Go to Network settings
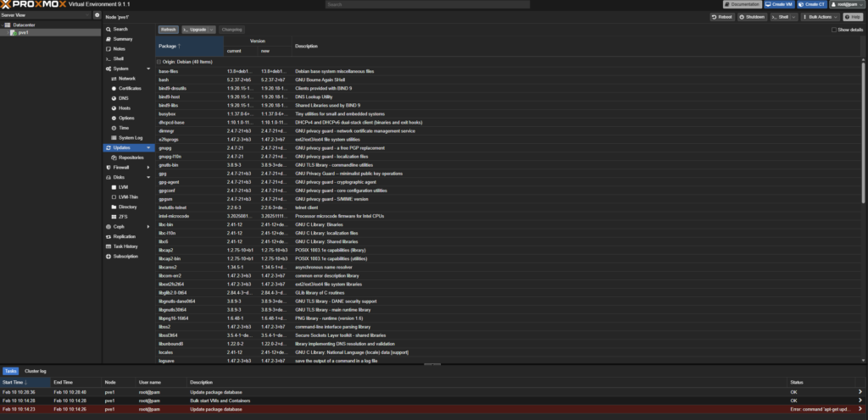 tap(127, 79)
